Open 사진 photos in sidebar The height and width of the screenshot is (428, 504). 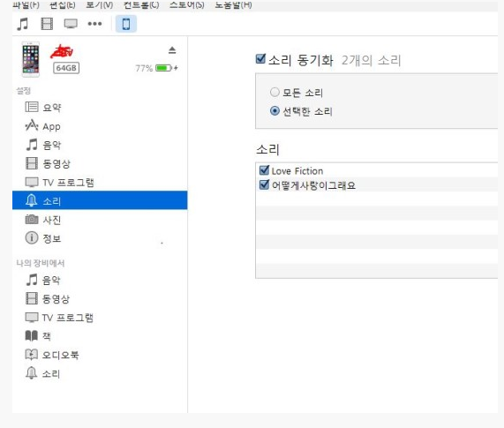(100, 220)
